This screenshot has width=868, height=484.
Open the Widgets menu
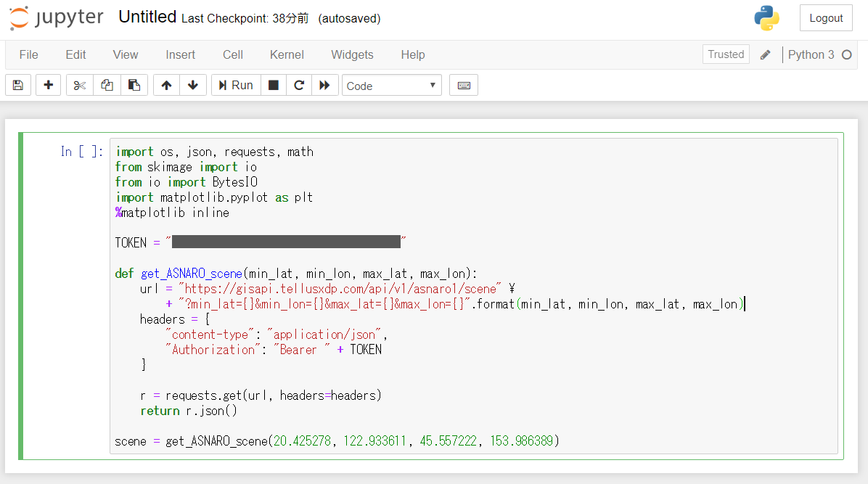coord(352,55)
